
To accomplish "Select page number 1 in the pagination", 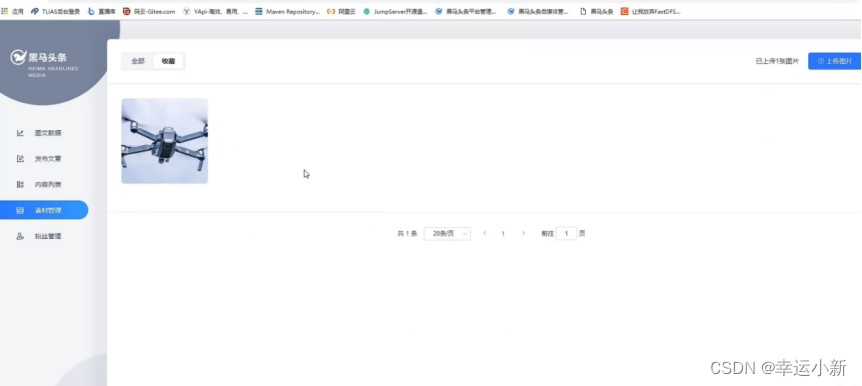I will click(503, 234).
